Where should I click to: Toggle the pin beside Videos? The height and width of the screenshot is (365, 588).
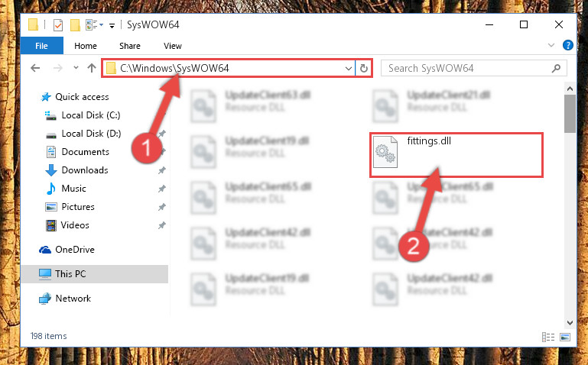(161, 225)
